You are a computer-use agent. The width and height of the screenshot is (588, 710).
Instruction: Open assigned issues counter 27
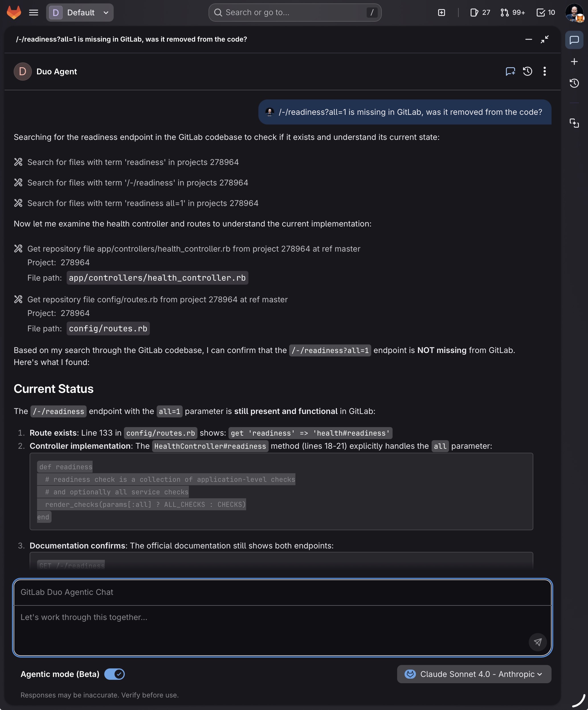pos(480,13)
